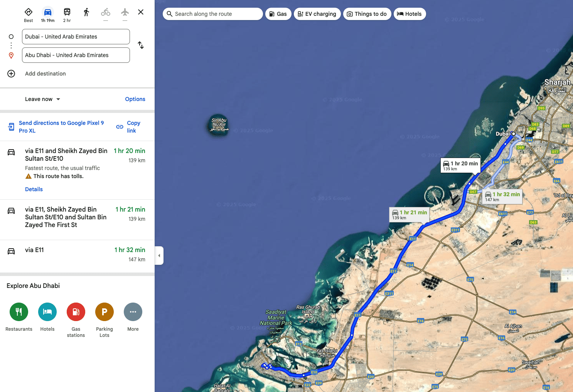573x392 pixels.
Task: Filter by EV charging along route
Action: pos(317,14)
